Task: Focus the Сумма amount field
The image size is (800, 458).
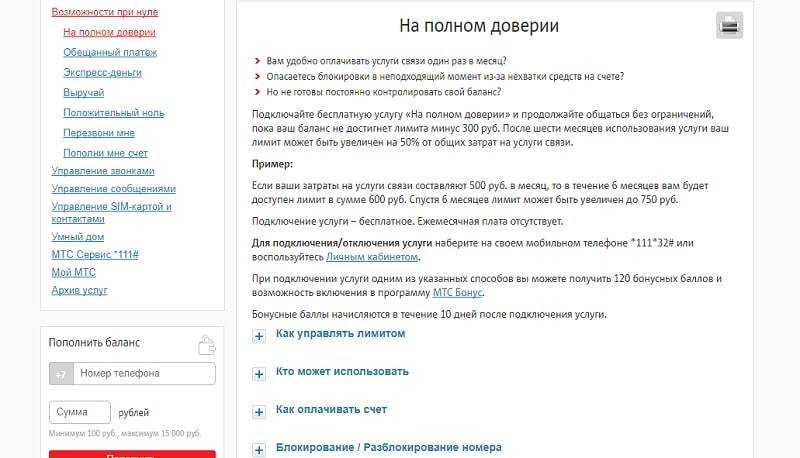Action: tap(80, 412)
